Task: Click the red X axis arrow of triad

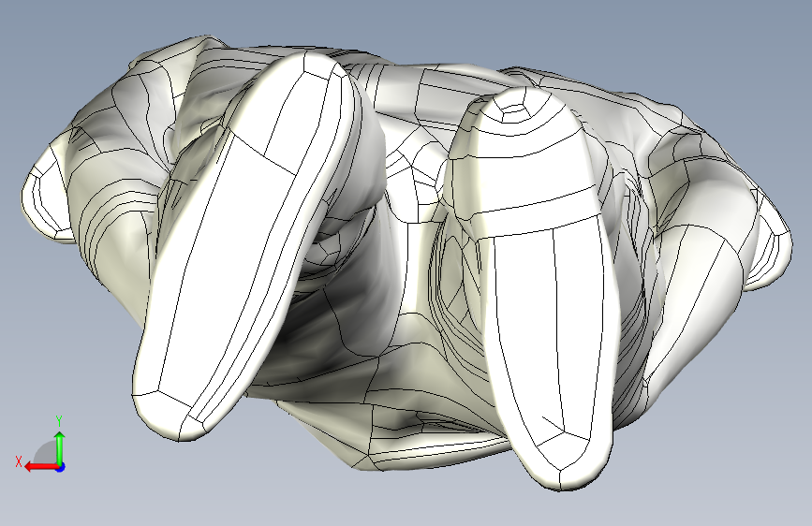Action: tap(40, 466)
